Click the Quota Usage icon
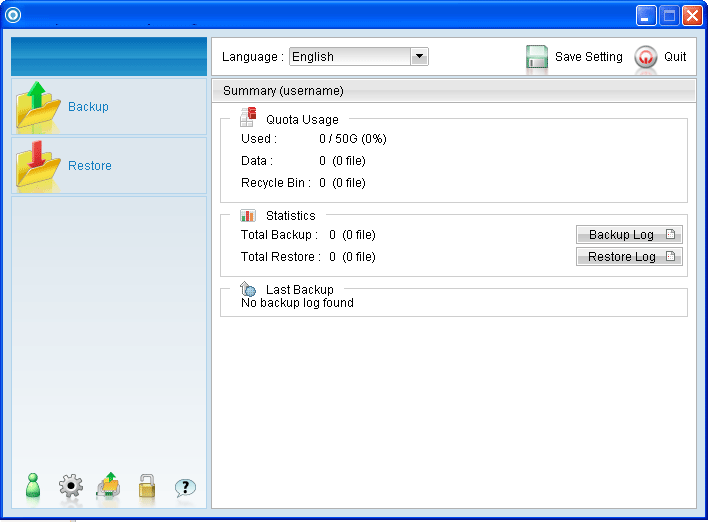Viewport: 708px width, 528px height. point(248,119)
